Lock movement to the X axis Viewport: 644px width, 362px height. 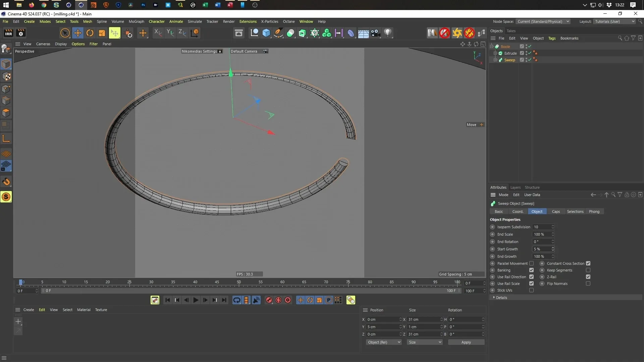point(158,33)
